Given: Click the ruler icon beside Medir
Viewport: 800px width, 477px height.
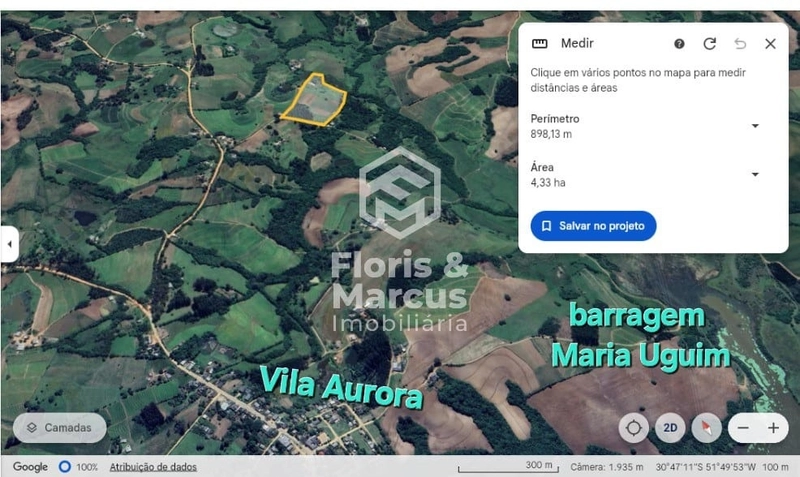Looking at the screenshot, I should pyautogui.click(x=539, y=43).
